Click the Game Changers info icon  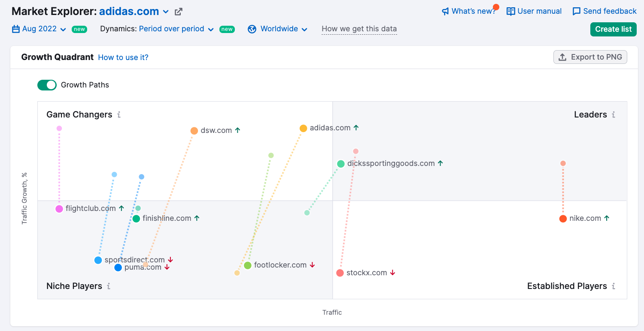pyautogui.click(x=119, y=115)
